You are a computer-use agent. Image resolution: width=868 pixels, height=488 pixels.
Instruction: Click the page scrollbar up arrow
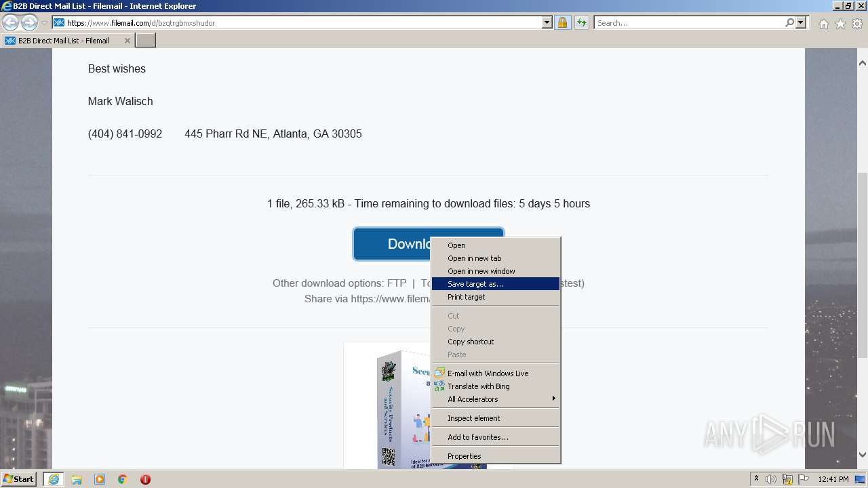click(x=863, y=63)
